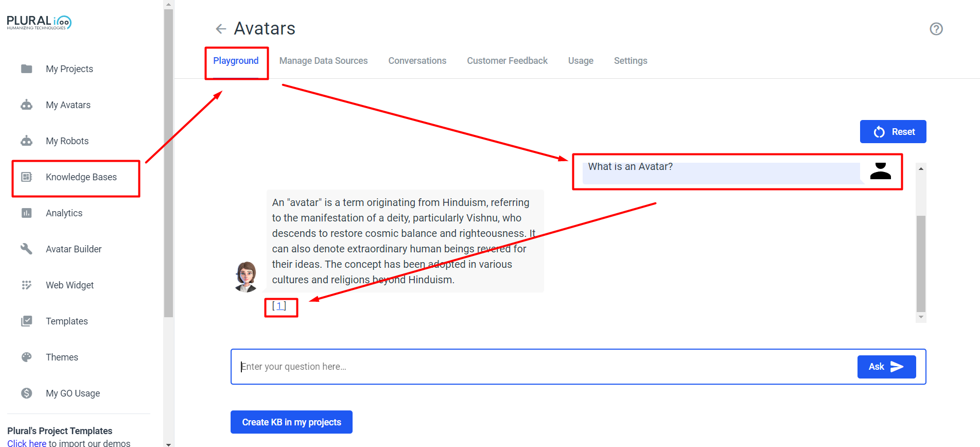Image resolution: width=980 pixels, height=447 pixels.
Task: Click the My GO Usage dollar icon
Action: coord(27,393)
